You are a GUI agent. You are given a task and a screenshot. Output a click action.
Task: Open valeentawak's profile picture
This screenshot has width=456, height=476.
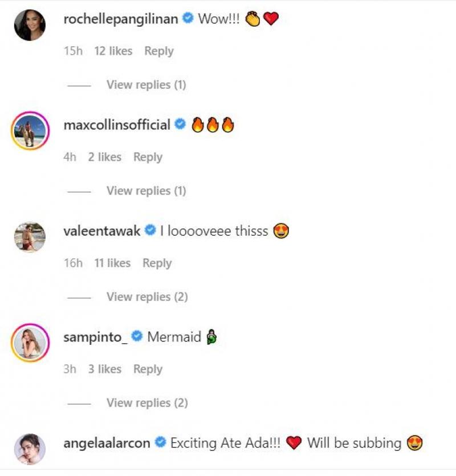coord(30,237)
